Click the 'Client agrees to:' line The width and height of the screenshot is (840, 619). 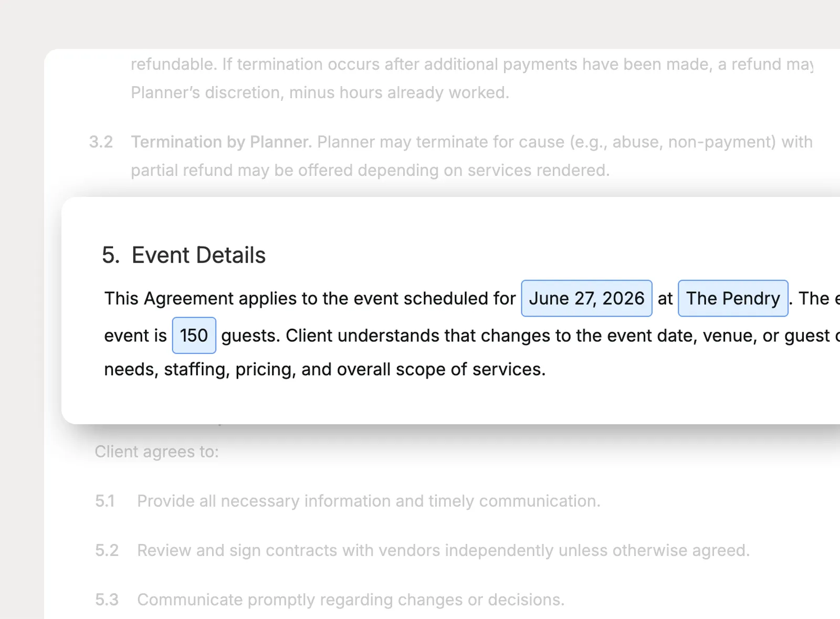click(x=156, y=452)
